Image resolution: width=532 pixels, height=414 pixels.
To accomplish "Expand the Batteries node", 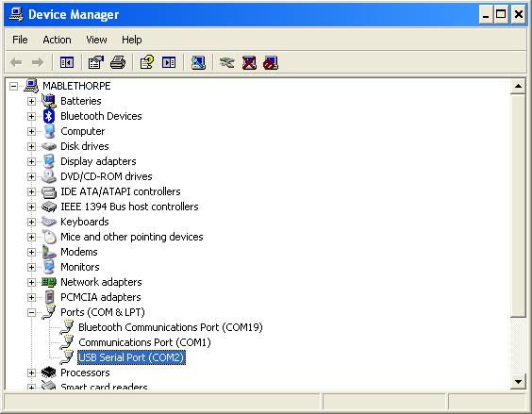I will [31, 101].
